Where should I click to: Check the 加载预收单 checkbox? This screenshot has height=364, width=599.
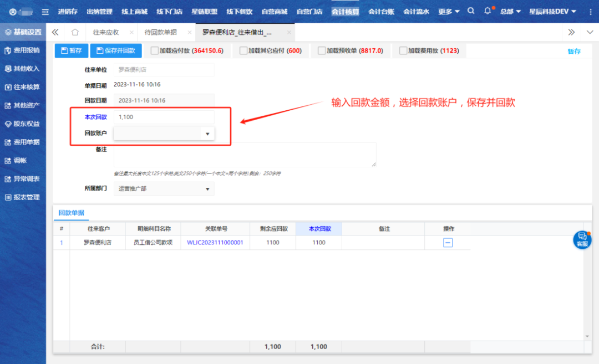[322, 51]
